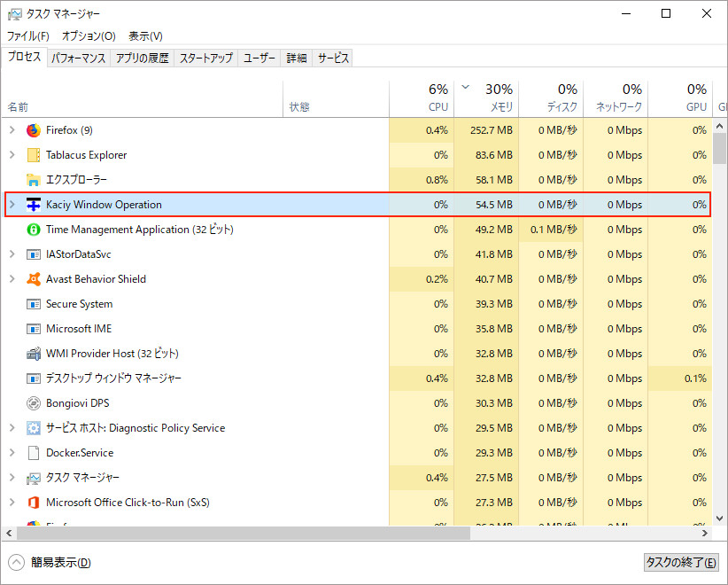Expand the Tablacus Explorer process group
This screenshot has width=728, height=585.
tap(12, 155)
